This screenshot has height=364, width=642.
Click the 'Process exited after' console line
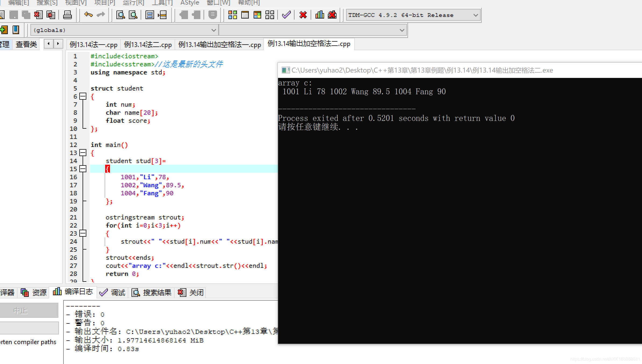click(396, 118)
